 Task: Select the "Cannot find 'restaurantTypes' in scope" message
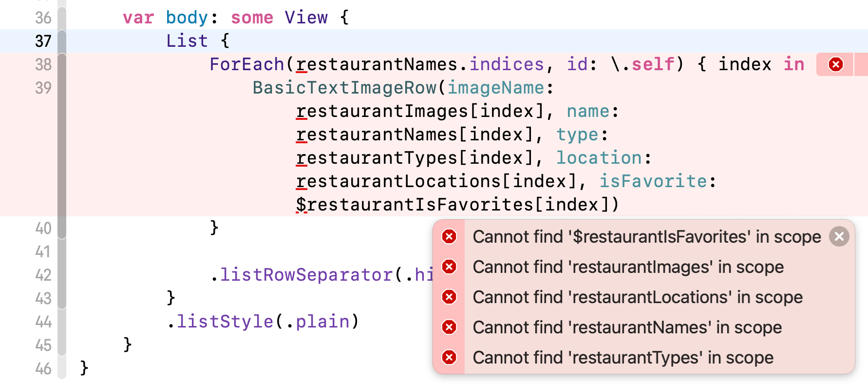click(x=623, y=358)
